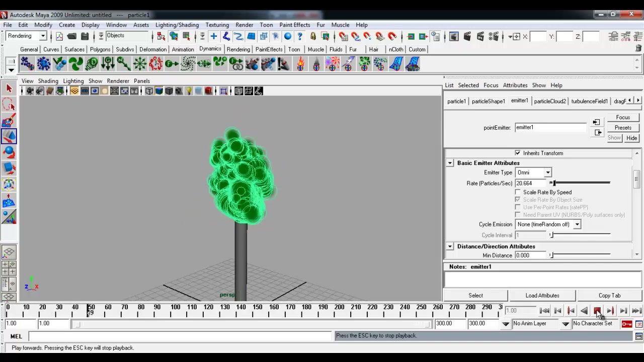Select the arrow Select tool in toolbox
This screenshot has width=644, height=362.
[9, 88]
